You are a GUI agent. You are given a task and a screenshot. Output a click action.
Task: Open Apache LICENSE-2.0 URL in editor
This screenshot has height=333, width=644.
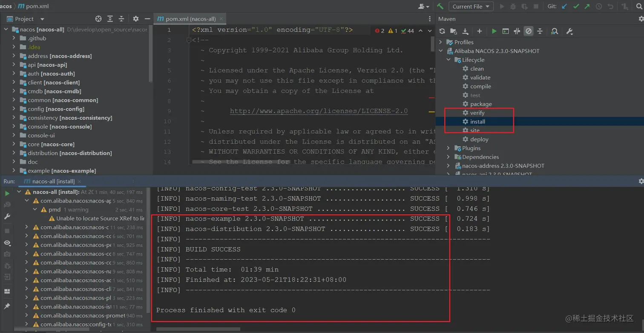319,111
